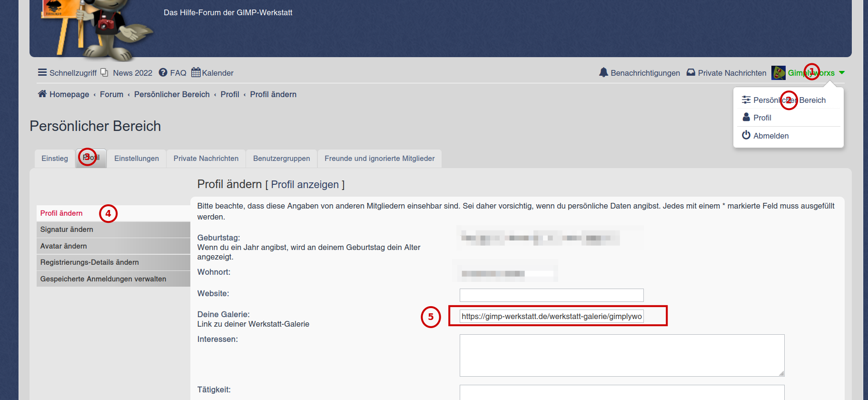The width and height of the screenshot is (868, 400).
Task: Open News 2022 link
Action: click(x=133, y=73)
